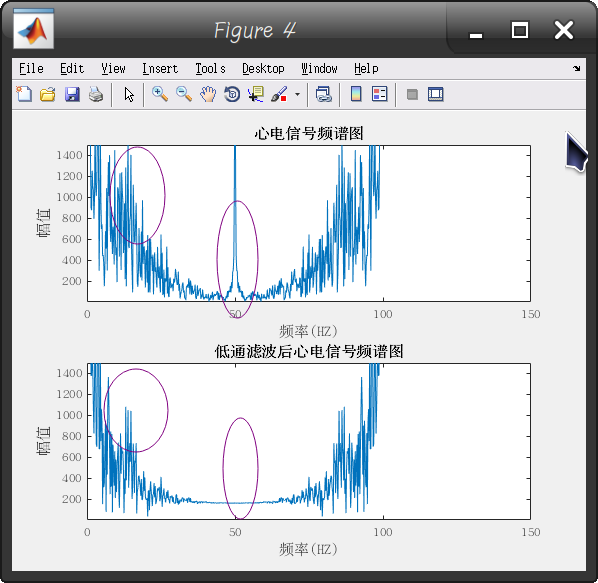Activate the Zoom Out magnifier
This screenshot has height=583, width=598.
pyautogui.click(x=184, y=94)
